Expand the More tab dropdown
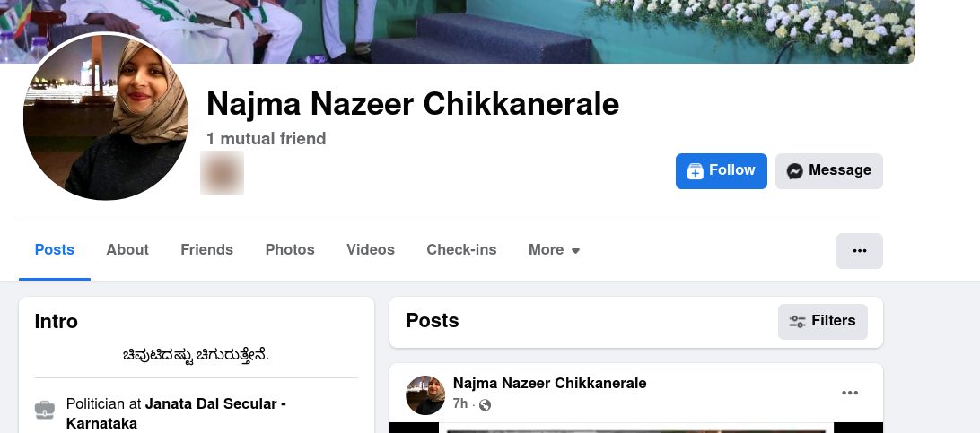The width and height of the screenshot is (980, 433). tap(554, 250)
